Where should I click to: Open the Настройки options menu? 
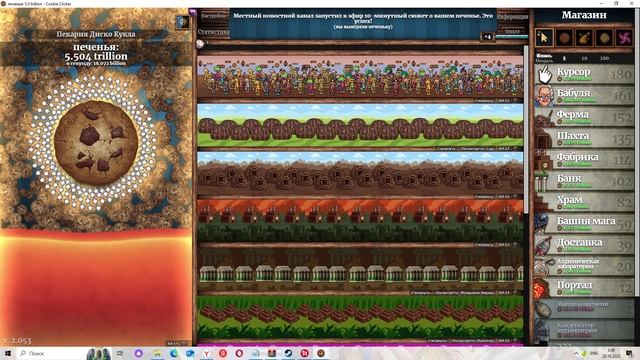coord(213,17)
